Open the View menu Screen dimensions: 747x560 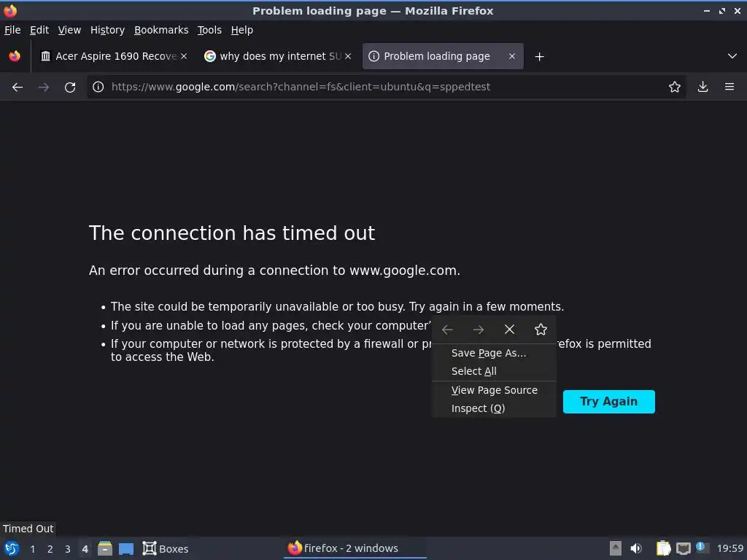click(x=69, y=30)
